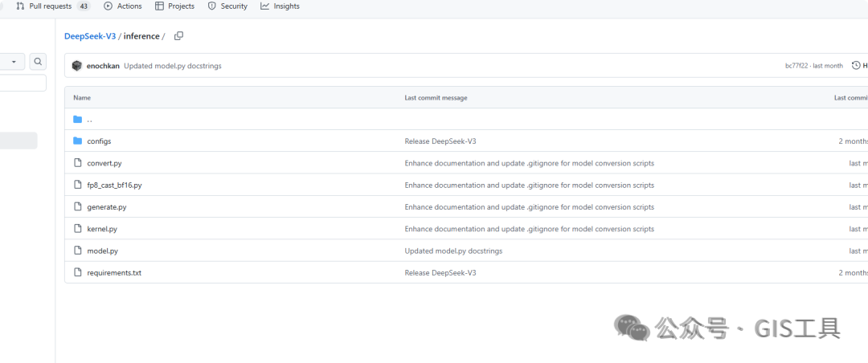Image resolution: width=868 pixels, height=363 pixels.
Task: Focus the go-to-file input field
Action: tap(23, 83)
